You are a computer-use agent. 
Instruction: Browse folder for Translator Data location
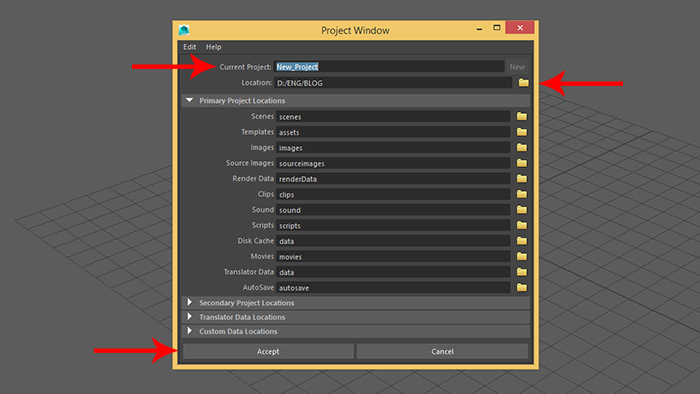click(x=521, y=272)
